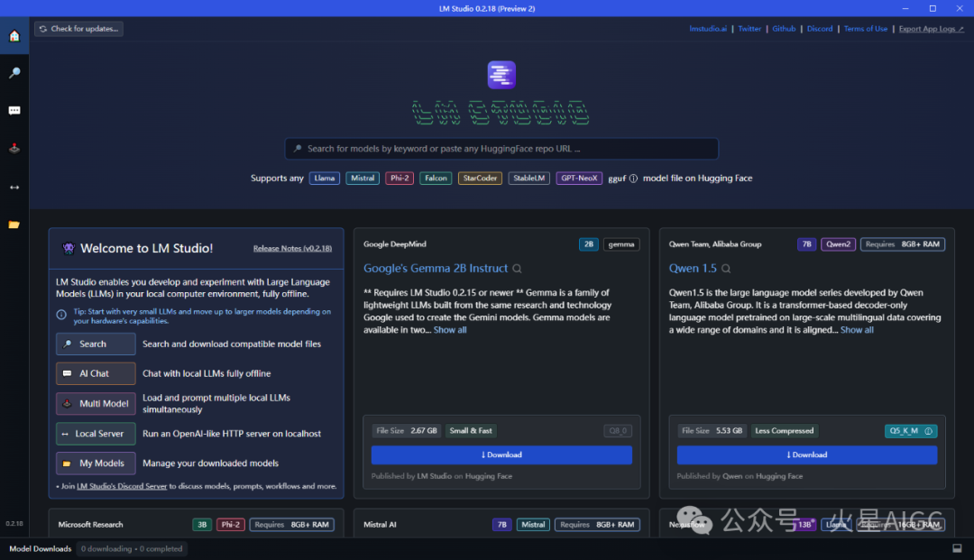The width and height of the screenshot is (974, 560).
Task: Open the Multi Model playground sidebar icon
Action: click(x=14, y=149)
